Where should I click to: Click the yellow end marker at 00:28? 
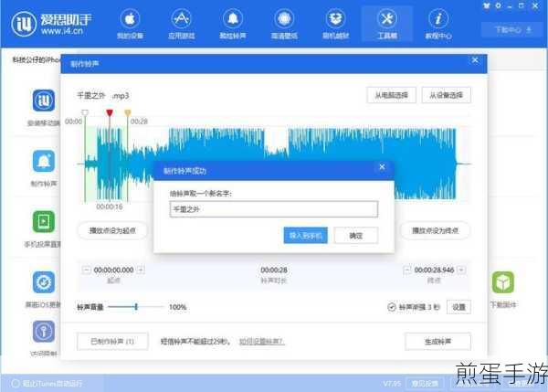click(x=128, y=112)
